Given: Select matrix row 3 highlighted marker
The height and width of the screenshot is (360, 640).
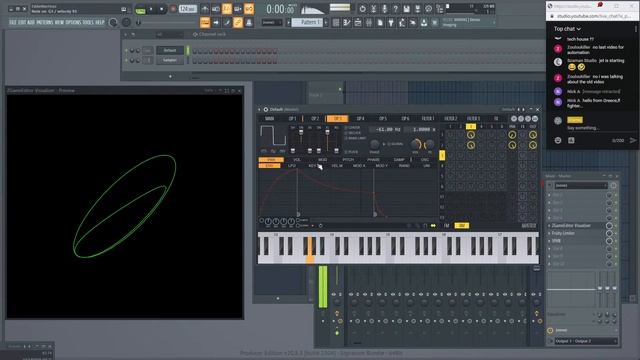Looking at the screenshot, I should pyautogui.click(x=442, y=155).
